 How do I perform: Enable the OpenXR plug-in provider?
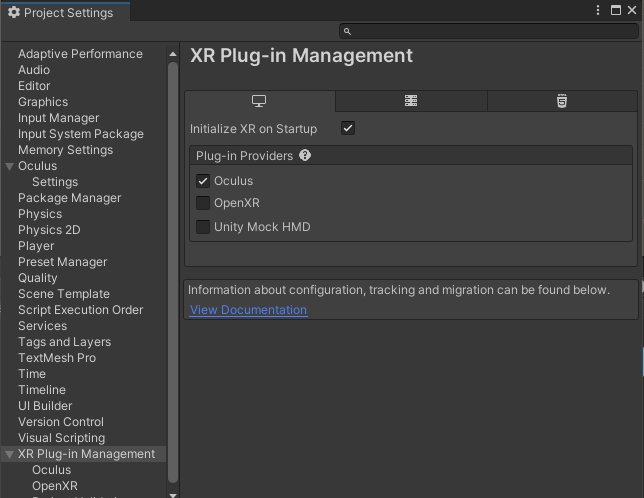(203, 203)
